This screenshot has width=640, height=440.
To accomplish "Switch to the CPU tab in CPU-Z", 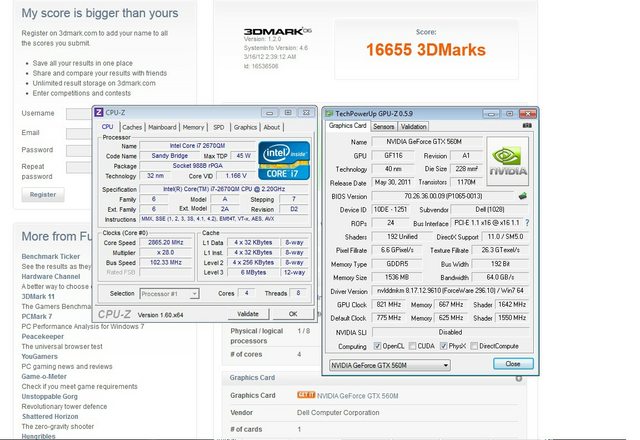I will 107,127.
